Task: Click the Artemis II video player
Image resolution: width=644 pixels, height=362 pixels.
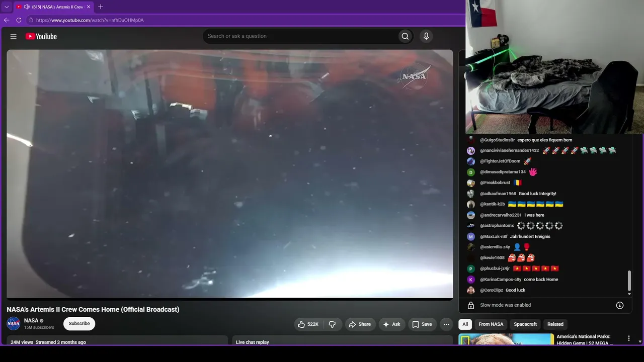Action: (x=230, y=173)
